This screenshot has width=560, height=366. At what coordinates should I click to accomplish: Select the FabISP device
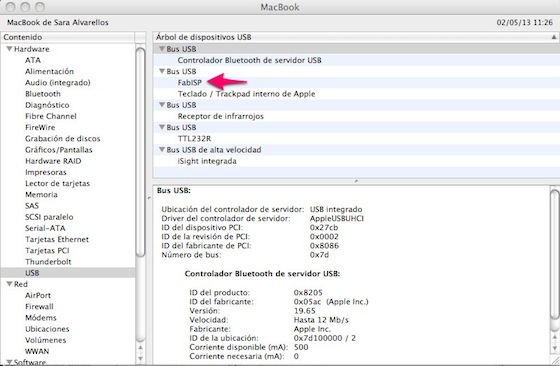190,82
